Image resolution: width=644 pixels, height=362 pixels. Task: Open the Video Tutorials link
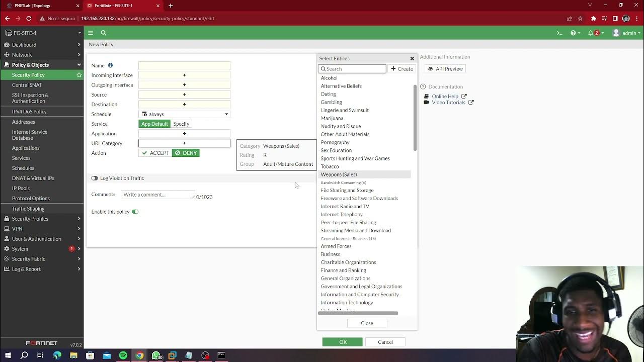448,102
